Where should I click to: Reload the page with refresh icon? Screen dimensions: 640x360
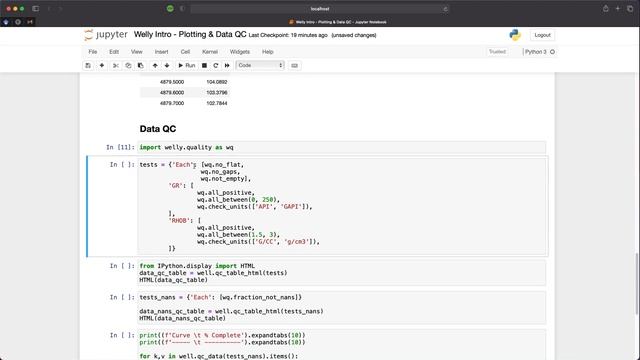click(x=445, y=9)
